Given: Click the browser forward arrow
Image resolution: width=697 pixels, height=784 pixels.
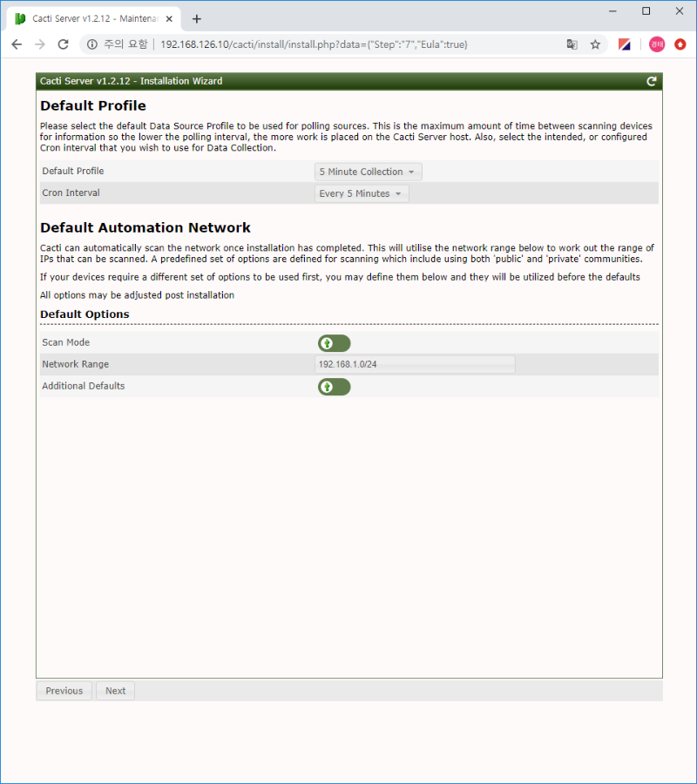Looking at the screenshot, I should [39, 44].
